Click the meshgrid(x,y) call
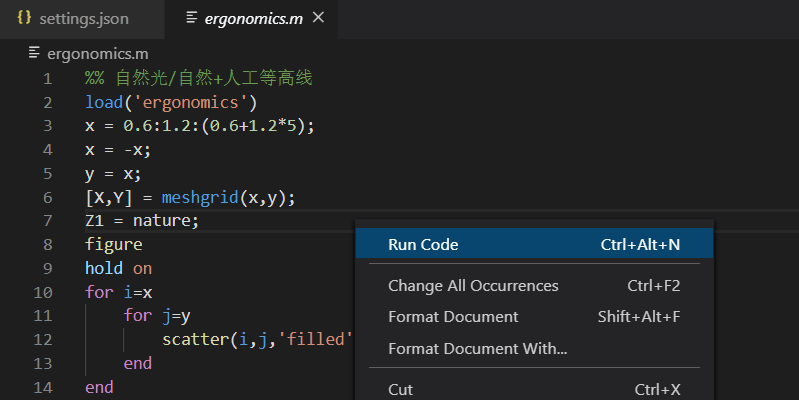Screen dimensions: 799x400 pyautogui.click(x=228, y=197)
